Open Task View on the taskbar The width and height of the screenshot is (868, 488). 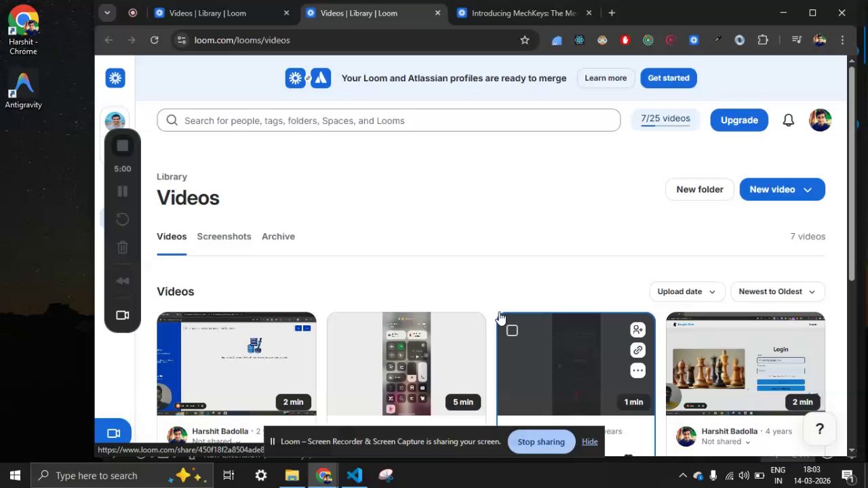(x=229, y=475)
